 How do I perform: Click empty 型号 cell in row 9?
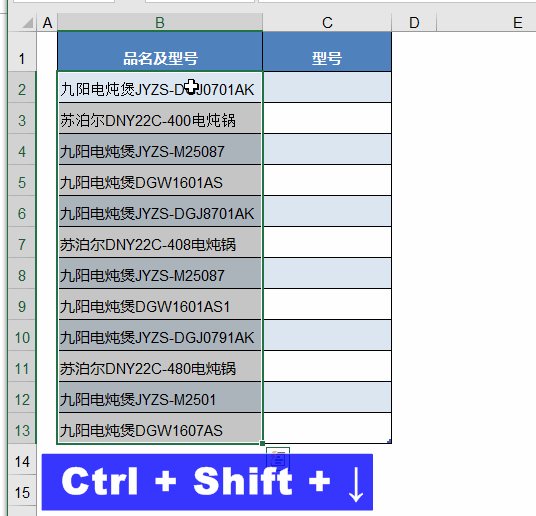click(x=327, y=305)
